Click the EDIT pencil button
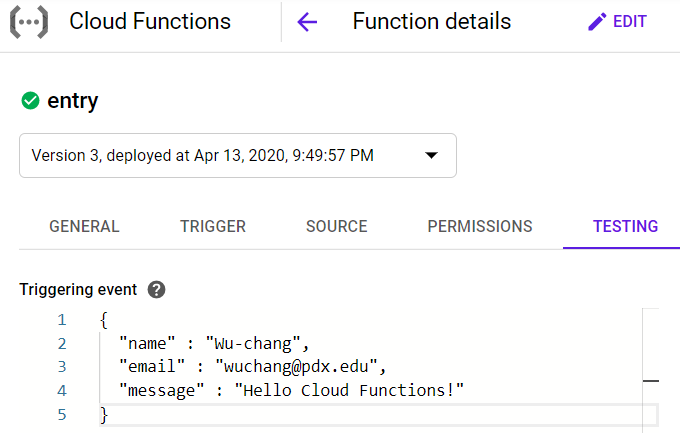This screenshot has height=433, width=680. 617,22
